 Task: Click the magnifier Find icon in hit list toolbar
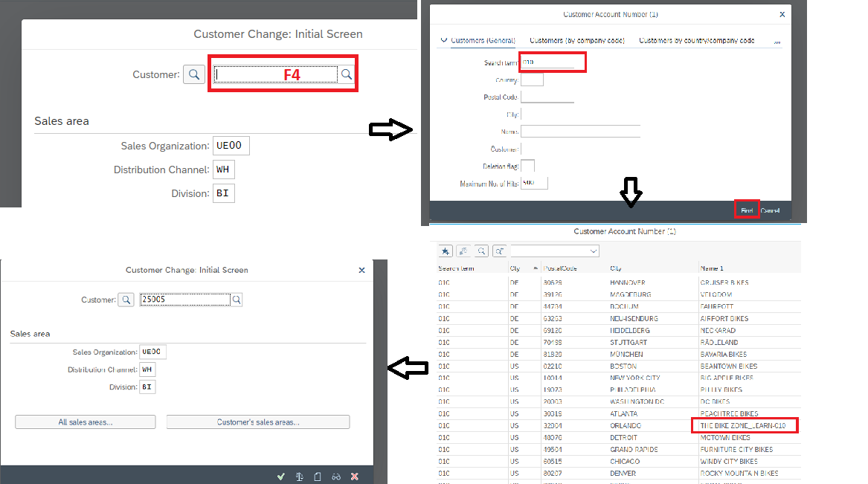[482, 251]
